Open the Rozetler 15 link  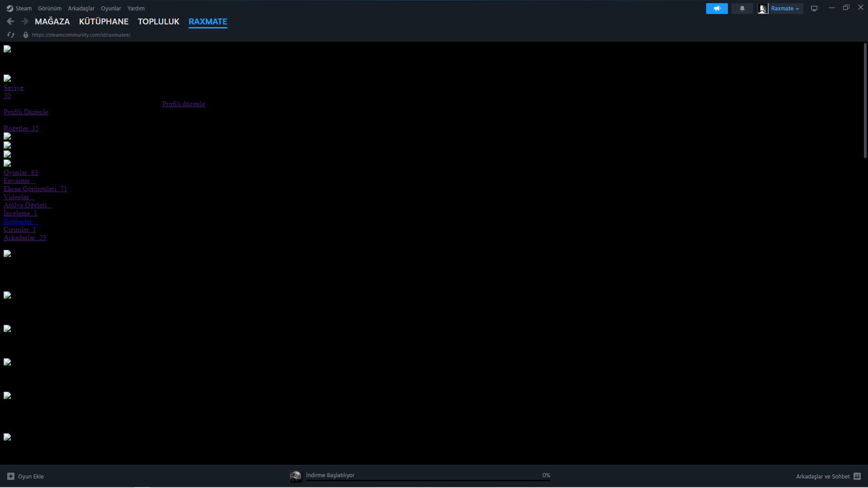21,128
